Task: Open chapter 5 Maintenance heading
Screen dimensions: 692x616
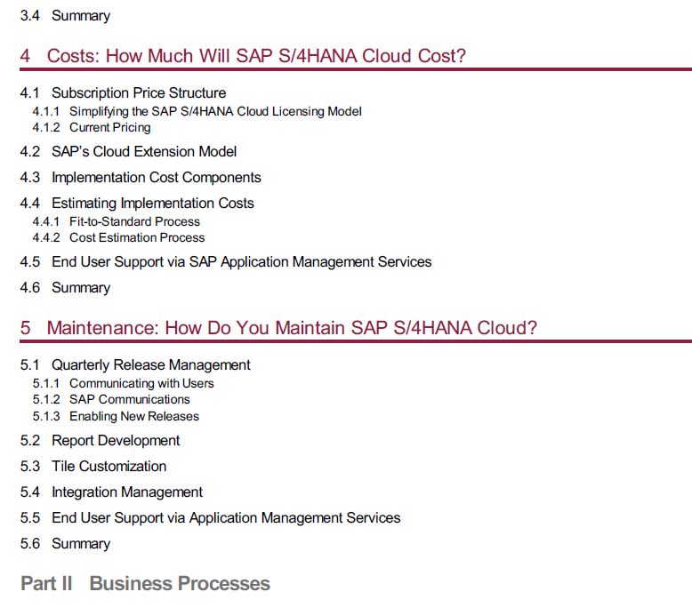Action: [x=278, y=328]
